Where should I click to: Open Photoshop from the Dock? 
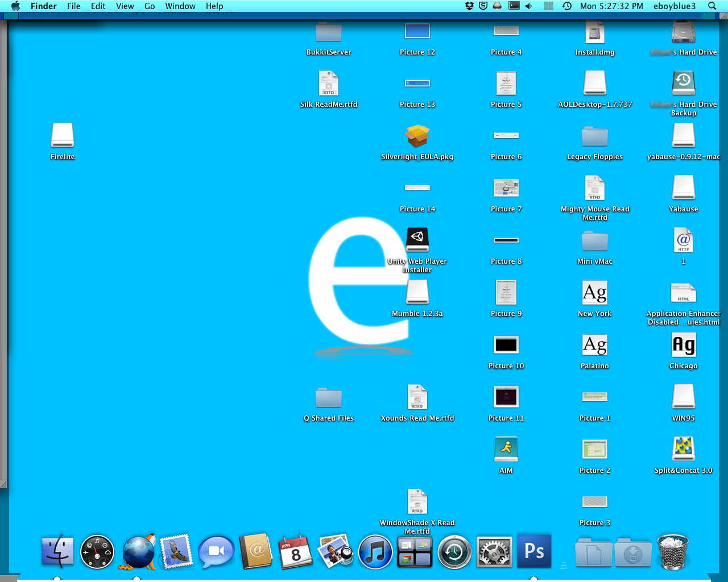[x=534, y=551]
